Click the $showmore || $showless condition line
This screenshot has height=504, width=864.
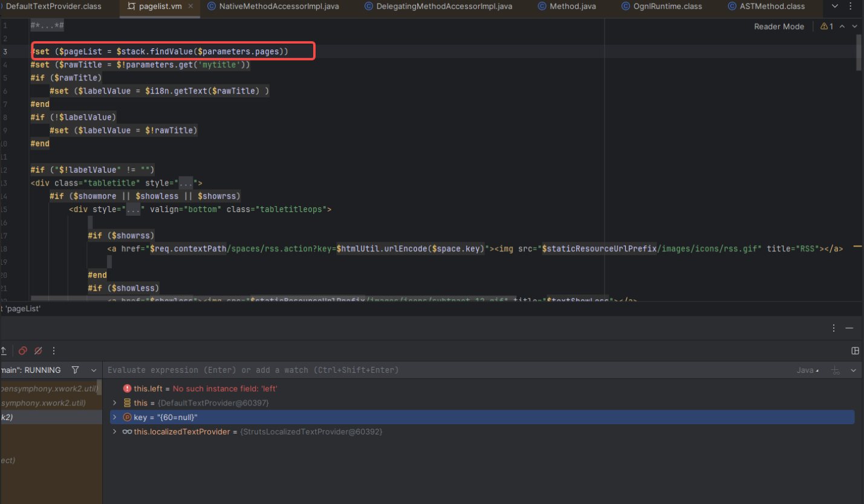145,196
